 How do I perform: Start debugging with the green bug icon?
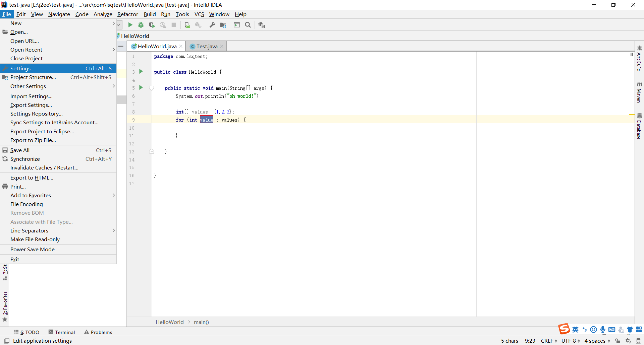141,25
